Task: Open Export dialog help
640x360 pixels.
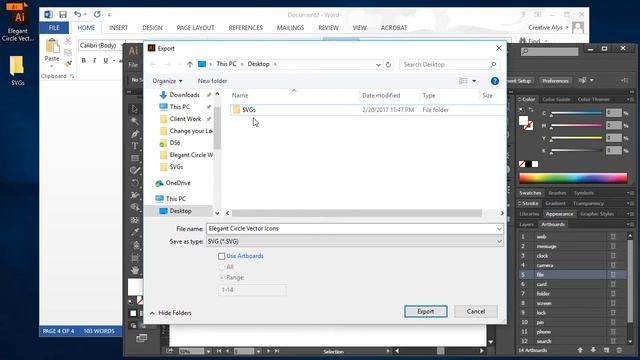Action: click(495, 81)
